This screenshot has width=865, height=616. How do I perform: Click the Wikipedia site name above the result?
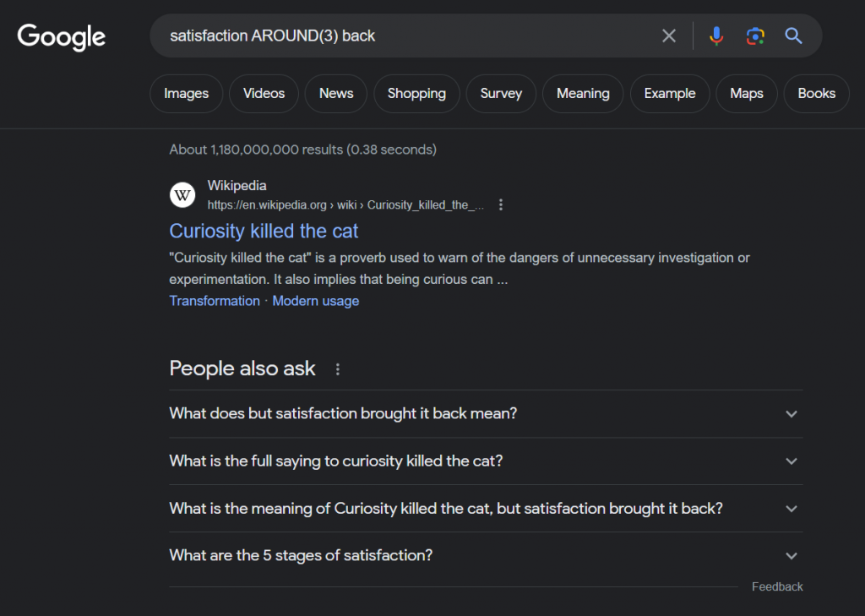tap(237, 185)
